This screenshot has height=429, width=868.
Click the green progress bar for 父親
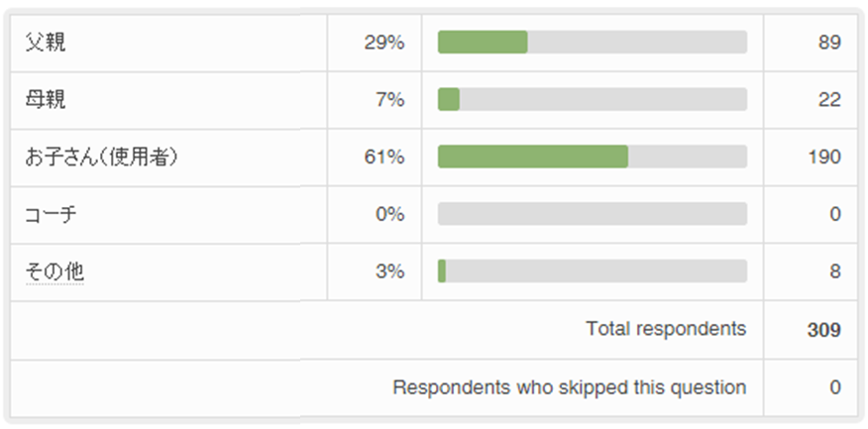click(483, 43)
